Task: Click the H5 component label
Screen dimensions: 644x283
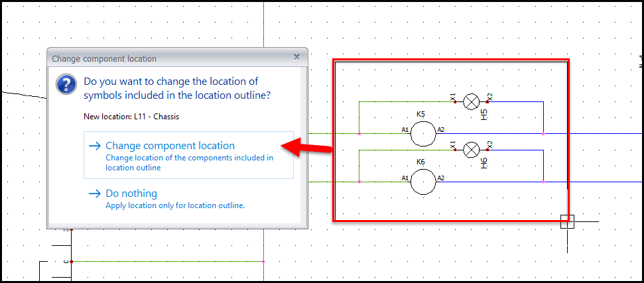Action: coord(484,115)
